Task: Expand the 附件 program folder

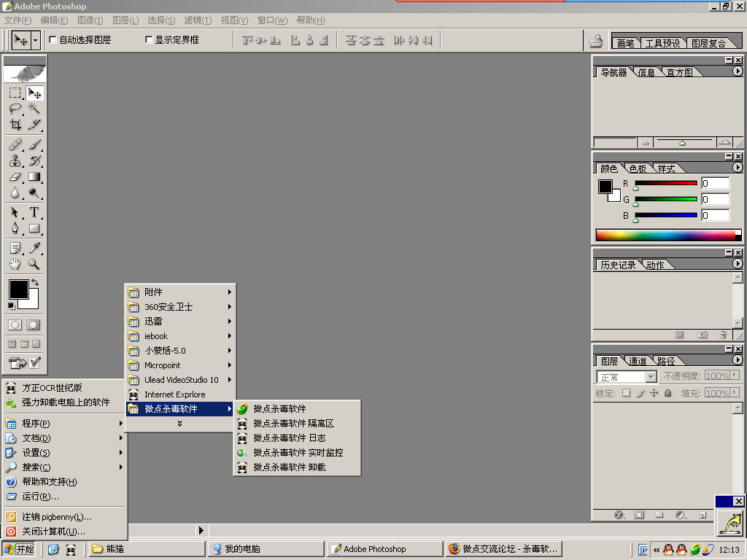Action: click(x=180, y=292)
